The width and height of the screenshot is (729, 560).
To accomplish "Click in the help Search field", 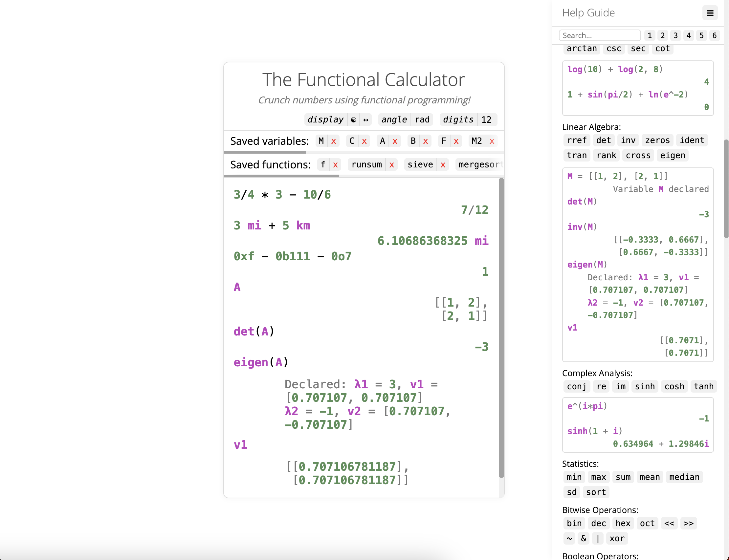I will click(599, 35).
